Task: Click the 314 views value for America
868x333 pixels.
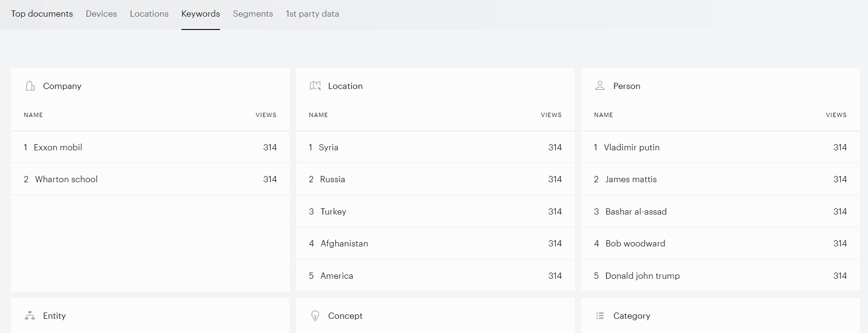Action: pos(555,276)
